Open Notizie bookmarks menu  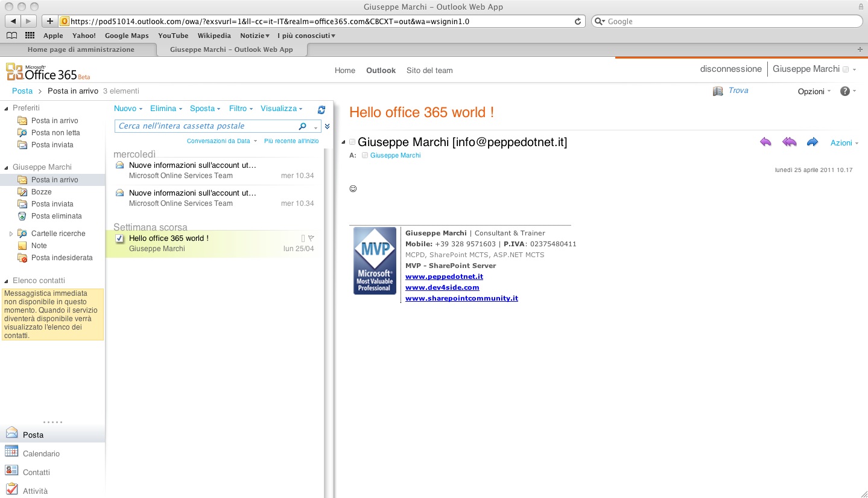click(x=255, y=36)
